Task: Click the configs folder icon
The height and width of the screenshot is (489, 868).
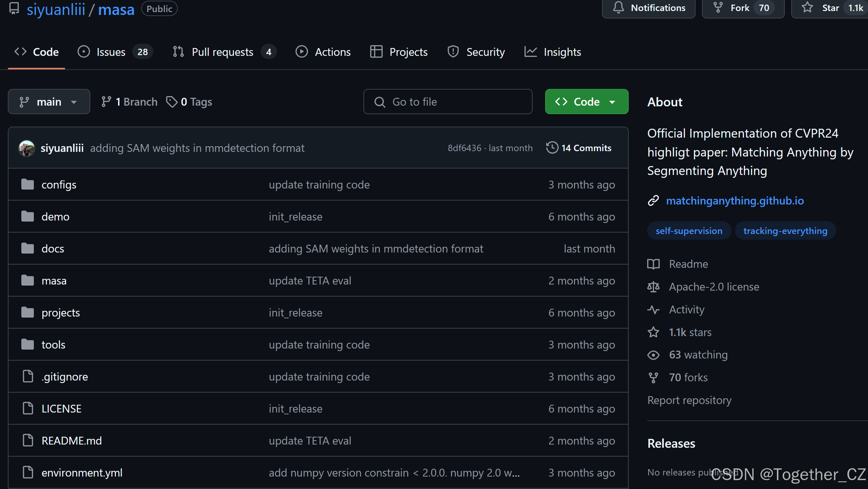Action: (27, 185)
